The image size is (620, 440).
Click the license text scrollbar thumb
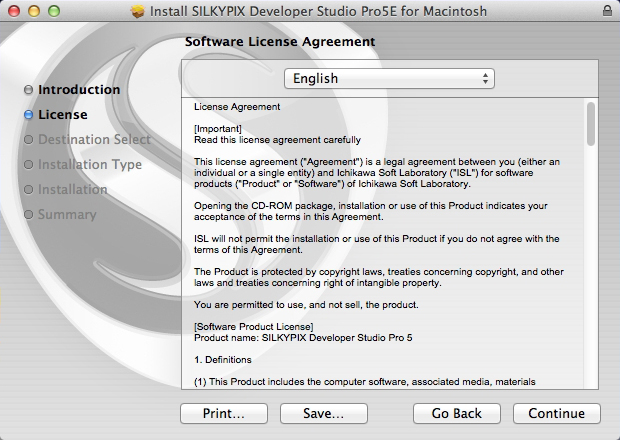pyautogui.click(x=591, y=124)
